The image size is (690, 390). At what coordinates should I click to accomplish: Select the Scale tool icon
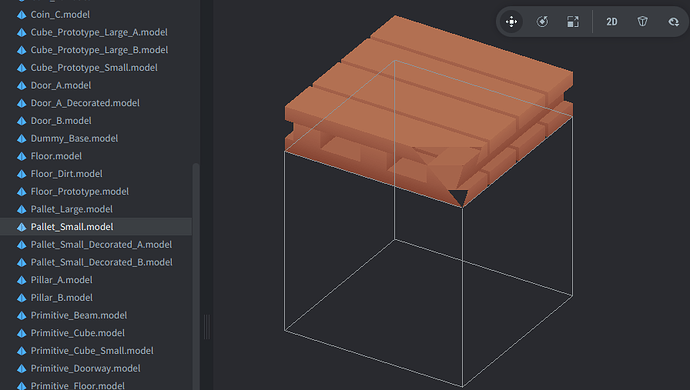pos(573,22)
